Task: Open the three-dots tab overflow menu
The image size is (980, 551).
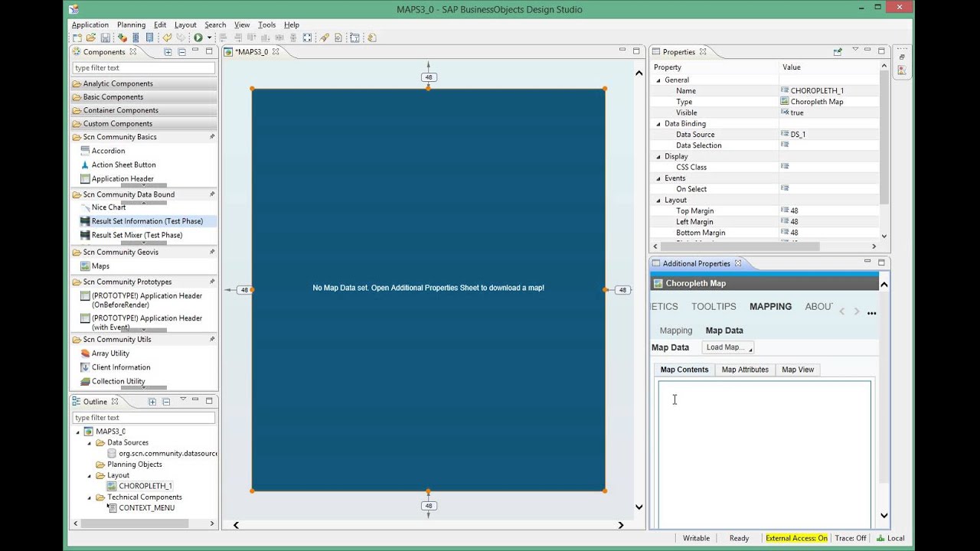Action: point(871,313)
